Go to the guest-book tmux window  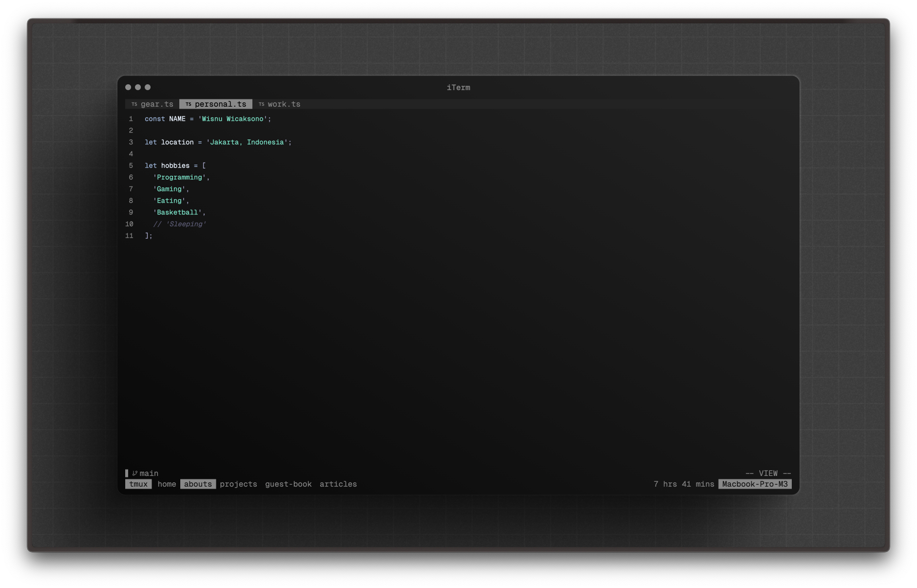tap(288, 484)
